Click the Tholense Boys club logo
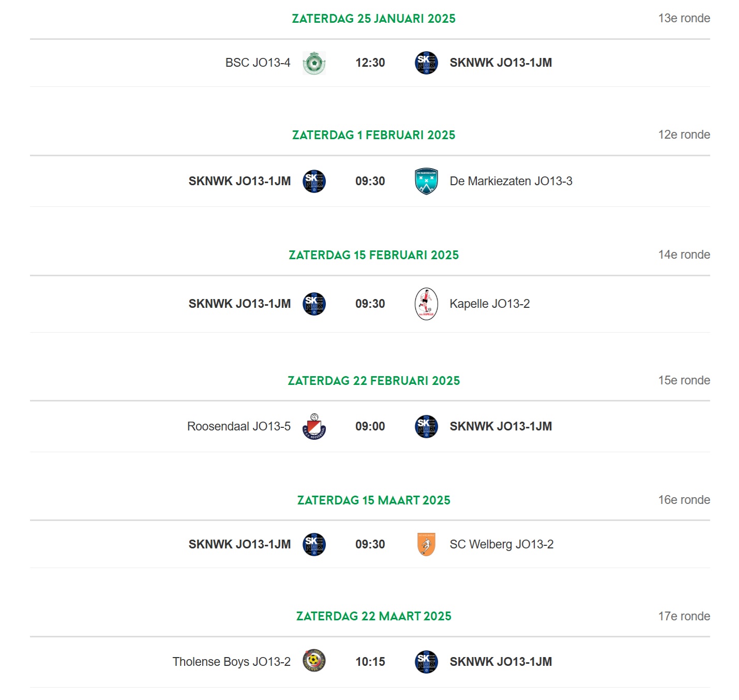 pyautogui.click(x=314, y=661)
